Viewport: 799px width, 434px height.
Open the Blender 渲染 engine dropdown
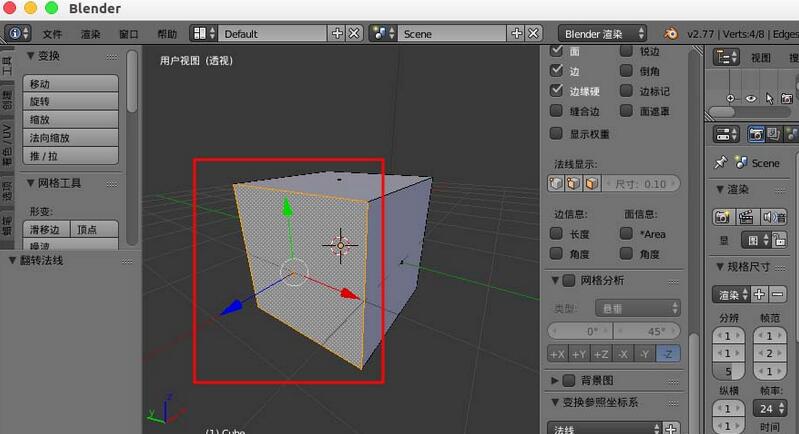pyautogui.click(x=603, y=34)
